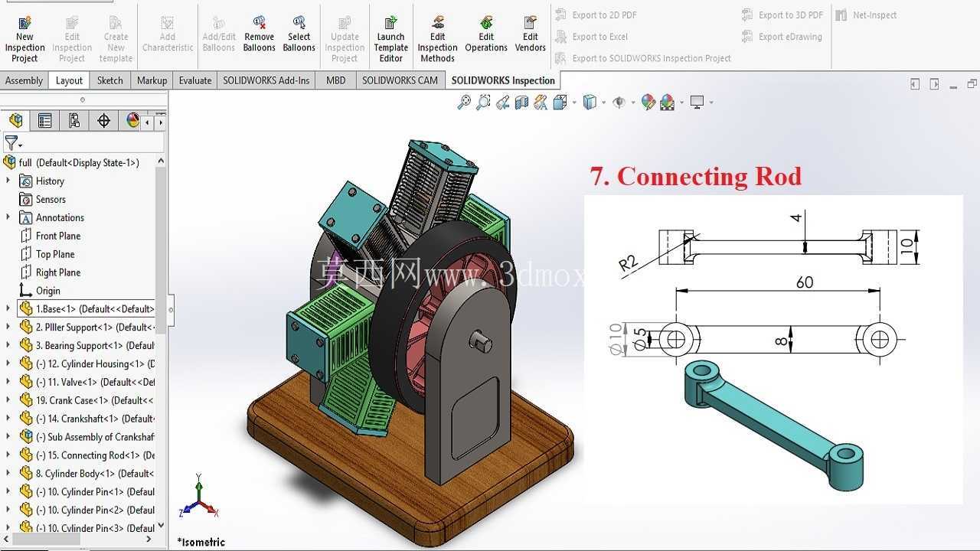980x551 pixels.
Task: Open the ConfigurationManager tab
Action: 74,120
